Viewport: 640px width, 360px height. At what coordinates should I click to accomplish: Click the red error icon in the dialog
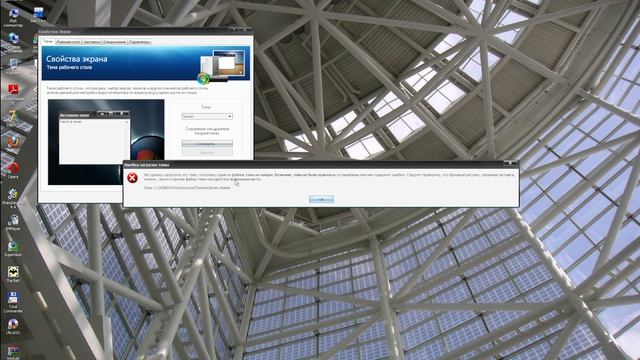tap(132, 178)
